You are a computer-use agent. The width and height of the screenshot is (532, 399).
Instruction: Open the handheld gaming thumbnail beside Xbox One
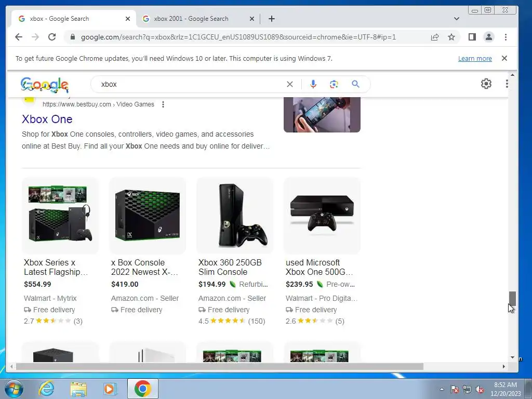(x=322, y=115)
